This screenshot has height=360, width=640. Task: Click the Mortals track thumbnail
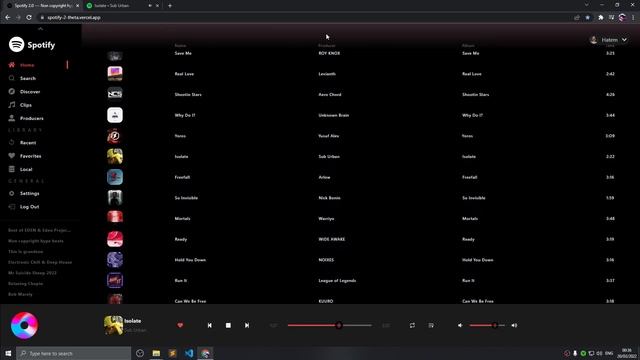(x=115, y=218)
